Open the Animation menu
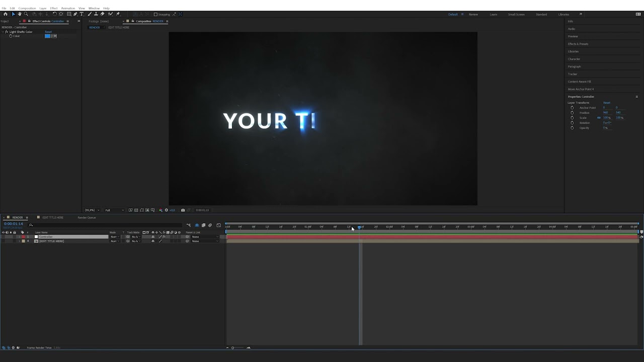The width and height of the screenshot is (644, 362). pos(68,8)
